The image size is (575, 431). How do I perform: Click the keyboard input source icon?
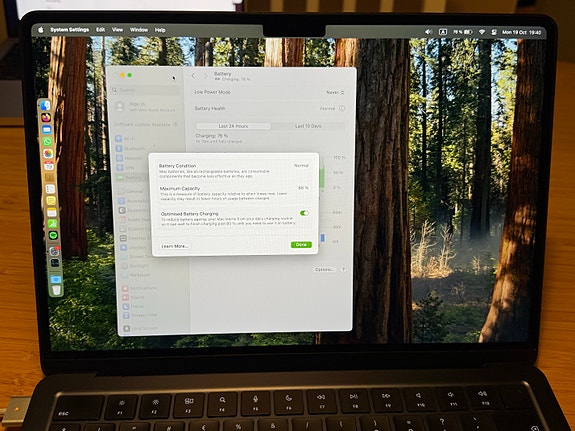pyautogui.click(x=443, y=32)
